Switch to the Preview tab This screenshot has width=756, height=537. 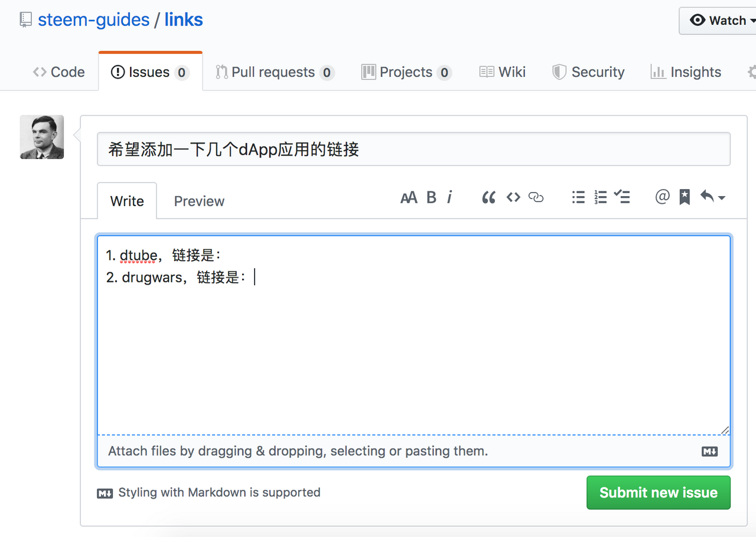[199, 201]
